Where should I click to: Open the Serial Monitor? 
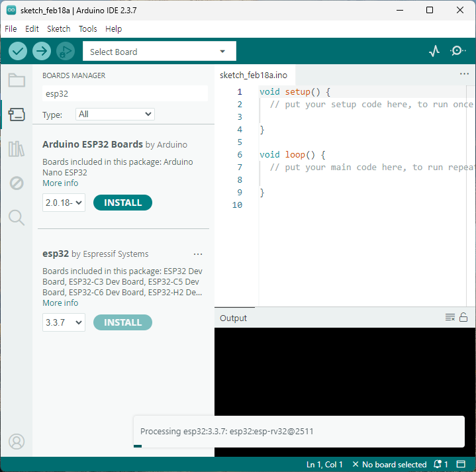pyautogui.click(x=457, y=51)
